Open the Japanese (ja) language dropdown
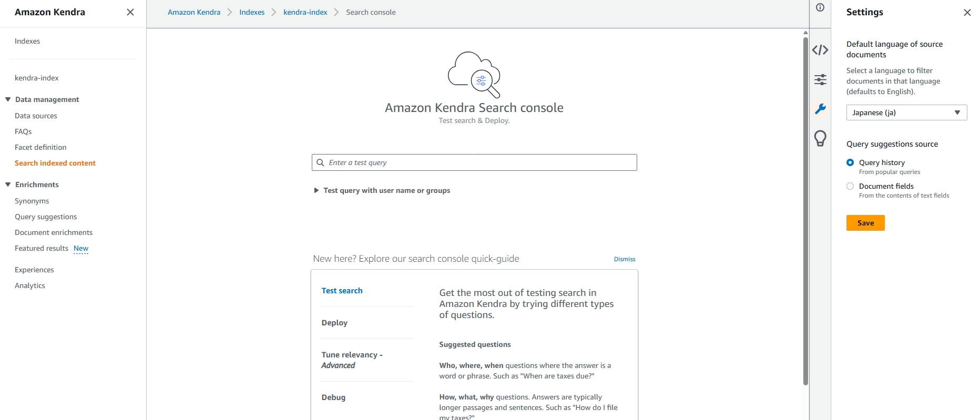Viewport: 980px width, 420px height. (x=906, y=112)
